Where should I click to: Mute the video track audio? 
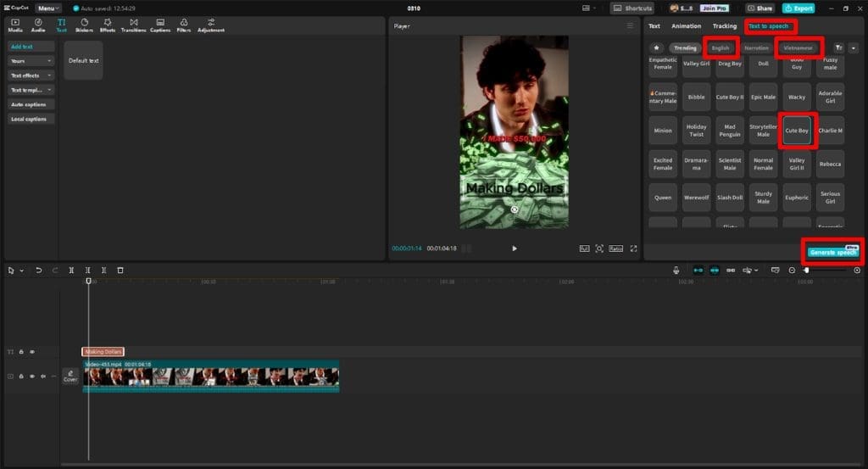42,376
